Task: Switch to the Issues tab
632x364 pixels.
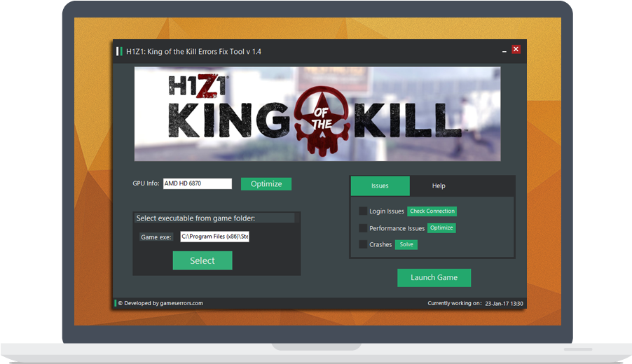Action: [380, 185]
